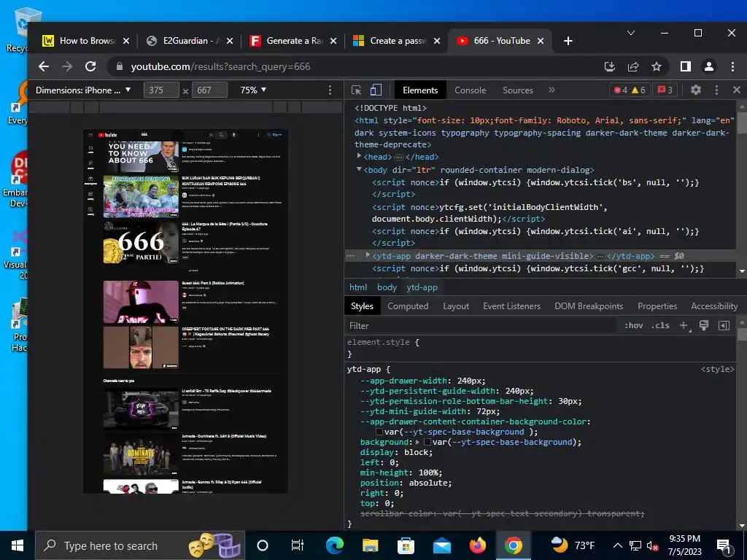Select the body breadcrumb
Viewport: 747px width, 560px height.
coord(387,287)
